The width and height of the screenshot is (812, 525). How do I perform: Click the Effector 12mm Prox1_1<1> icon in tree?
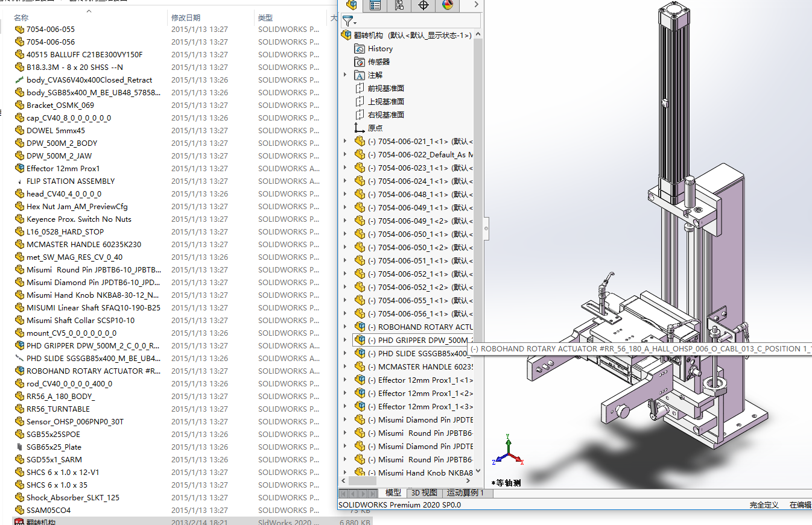360,380
